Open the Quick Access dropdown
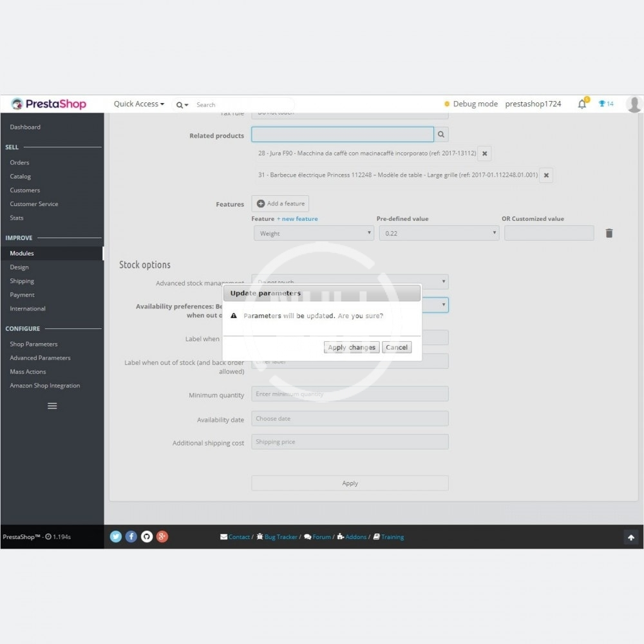This screenshot has width=644, height=644. [138, 104]
